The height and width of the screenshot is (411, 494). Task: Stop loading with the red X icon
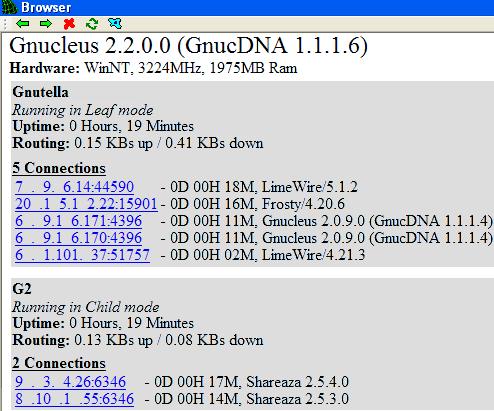[69, 24]
